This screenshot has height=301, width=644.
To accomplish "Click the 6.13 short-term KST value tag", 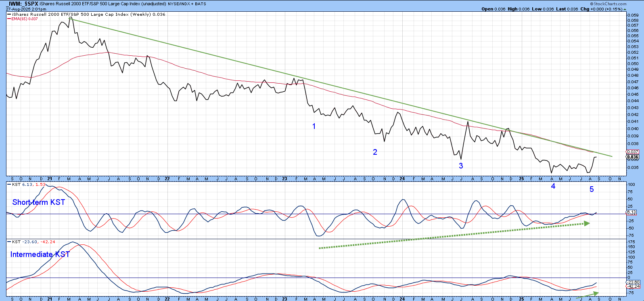I will click(631, 212).
